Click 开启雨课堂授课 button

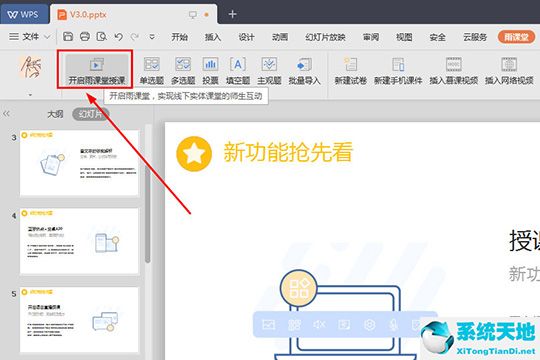[x=96, y=71]
